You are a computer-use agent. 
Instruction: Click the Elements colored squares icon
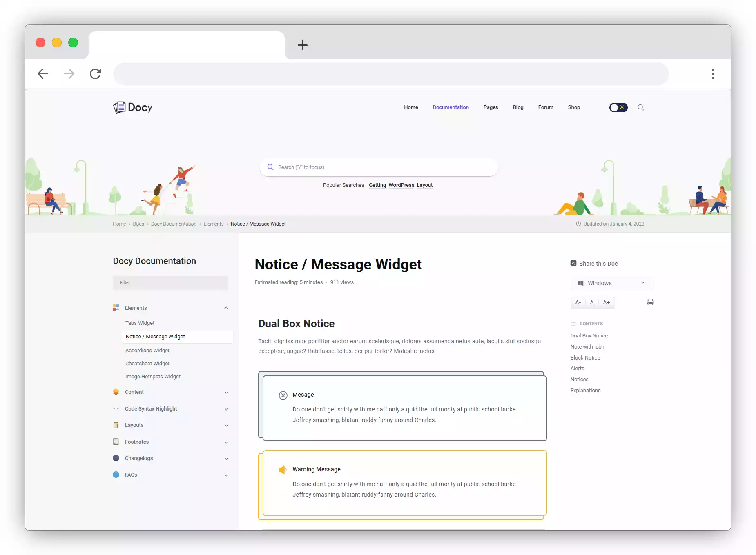tap(116, 308)
